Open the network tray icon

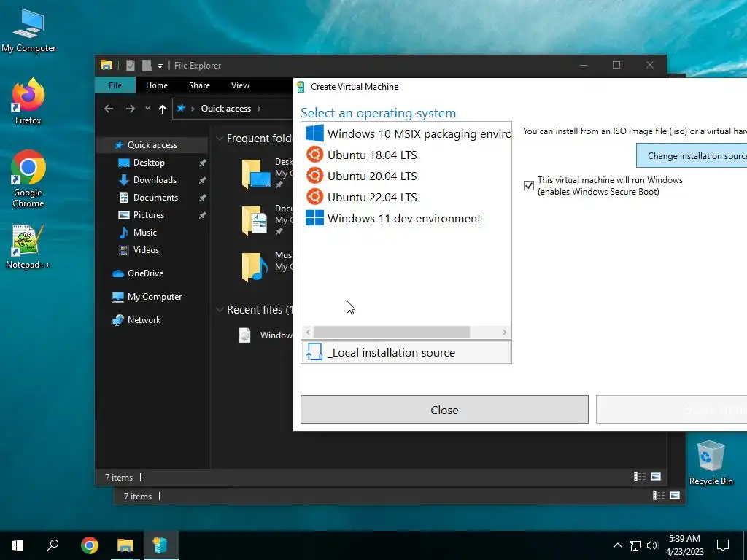point(635,545)
